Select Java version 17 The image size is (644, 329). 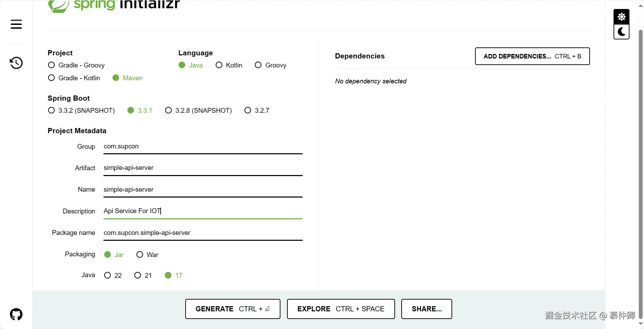click(x=173, y=275)
